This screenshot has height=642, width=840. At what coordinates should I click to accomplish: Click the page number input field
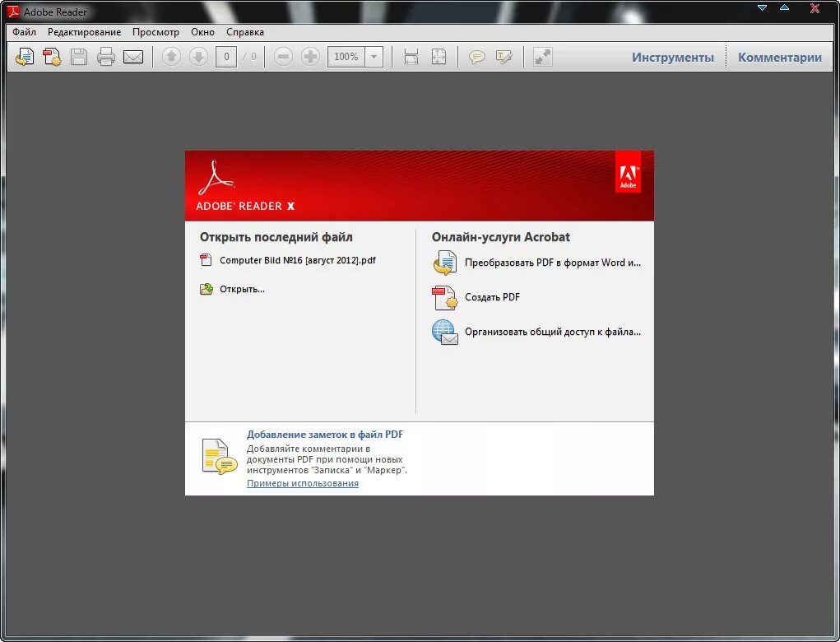[x=226, y=56]
